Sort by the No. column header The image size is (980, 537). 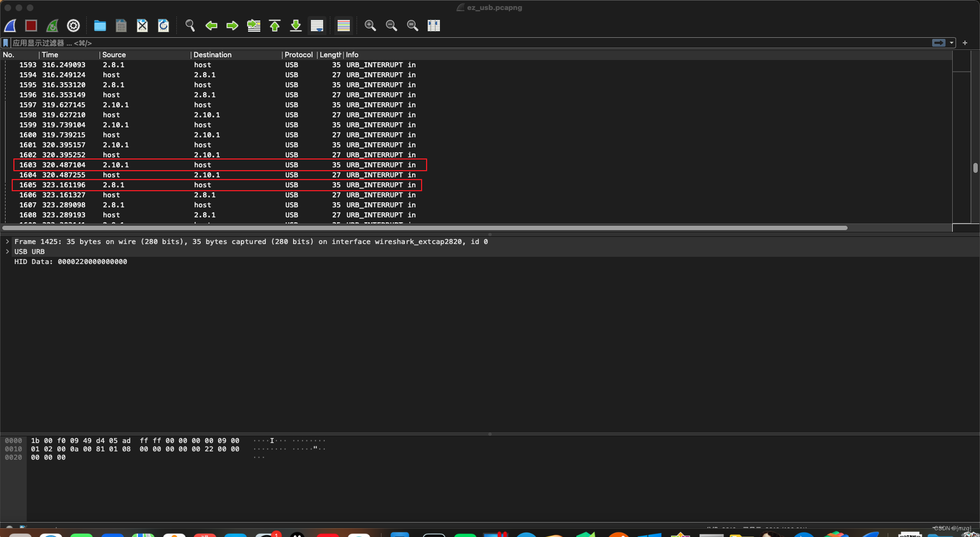pyautogui.click(x=19, y=55)
